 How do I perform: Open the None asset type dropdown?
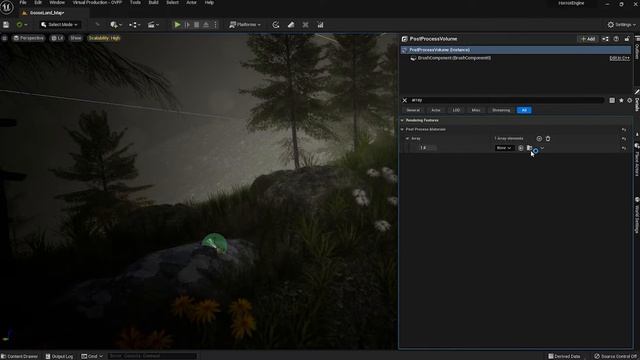click(x=504, y=148)
